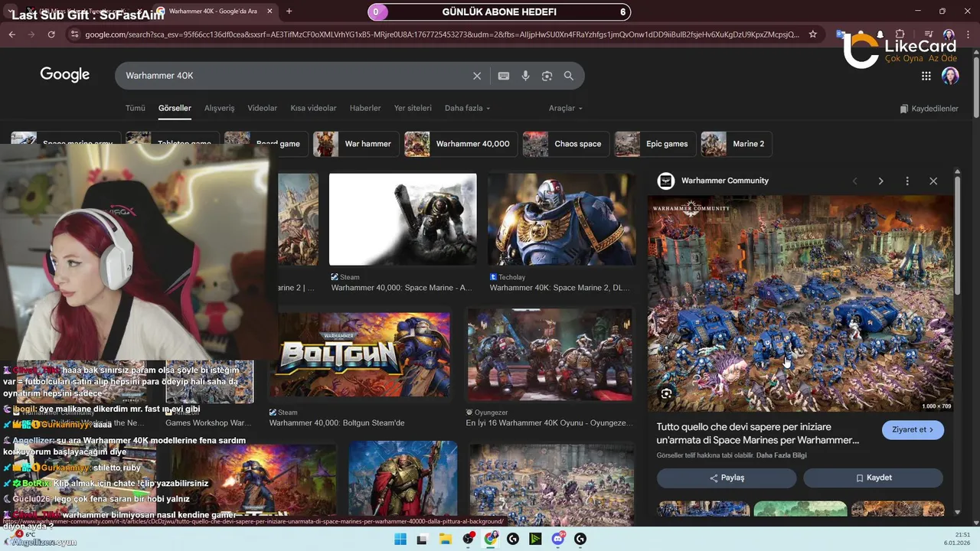Switch to the Tümü results tab

pos(135,108)
